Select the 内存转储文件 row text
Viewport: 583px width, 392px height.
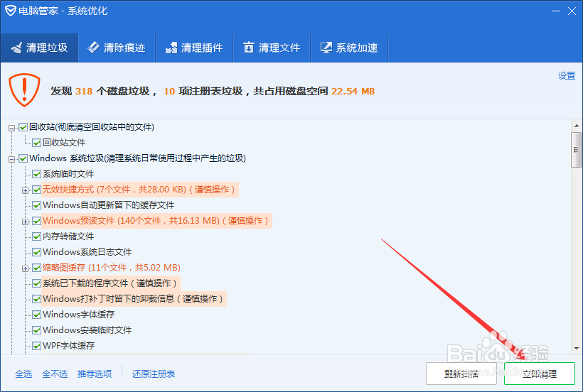point(68,236)
